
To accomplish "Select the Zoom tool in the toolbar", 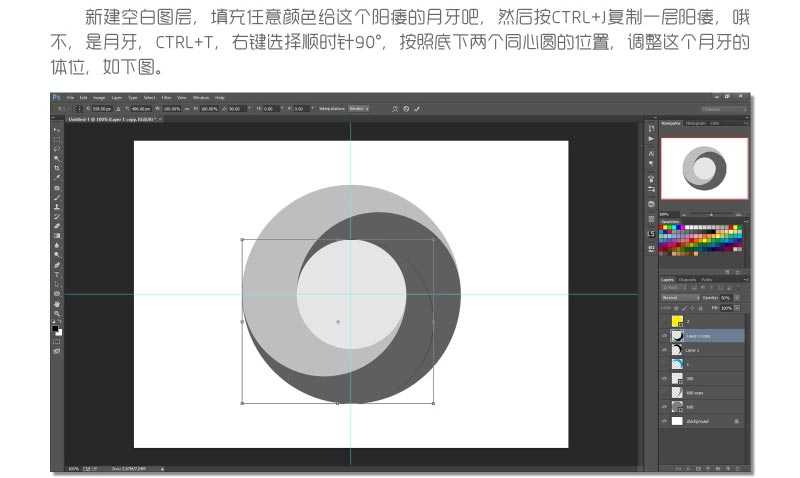I will (57, 312).
